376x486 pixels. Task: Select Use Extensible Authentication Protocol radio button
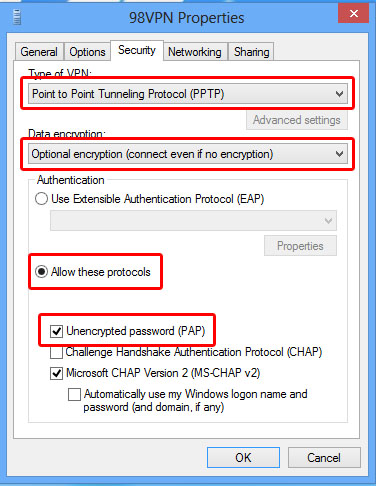(x=41, y=199)
